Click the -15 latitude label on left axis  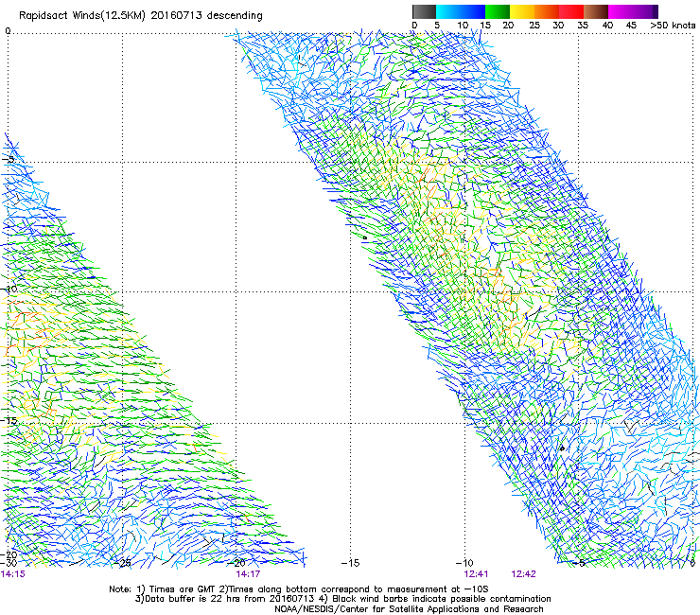click(x=8, y=421)
